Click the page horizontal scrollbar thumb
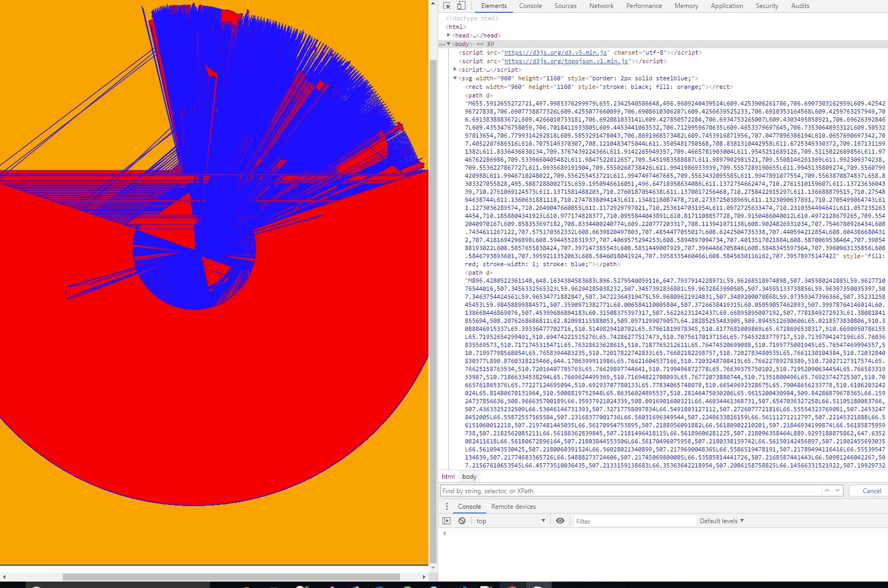This screenshot has height=588, width=888. (231, 577)
